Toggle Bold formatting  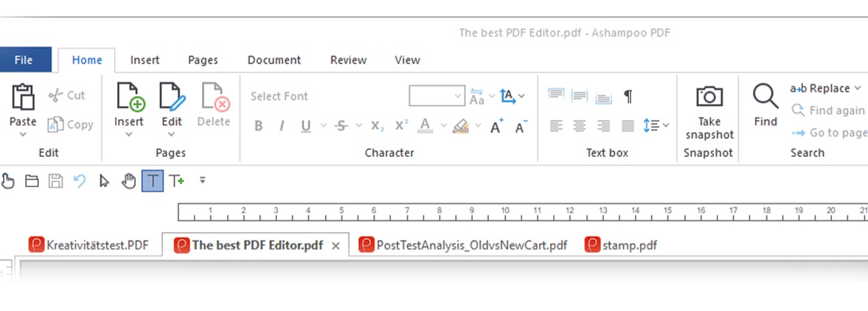point(258,126)
